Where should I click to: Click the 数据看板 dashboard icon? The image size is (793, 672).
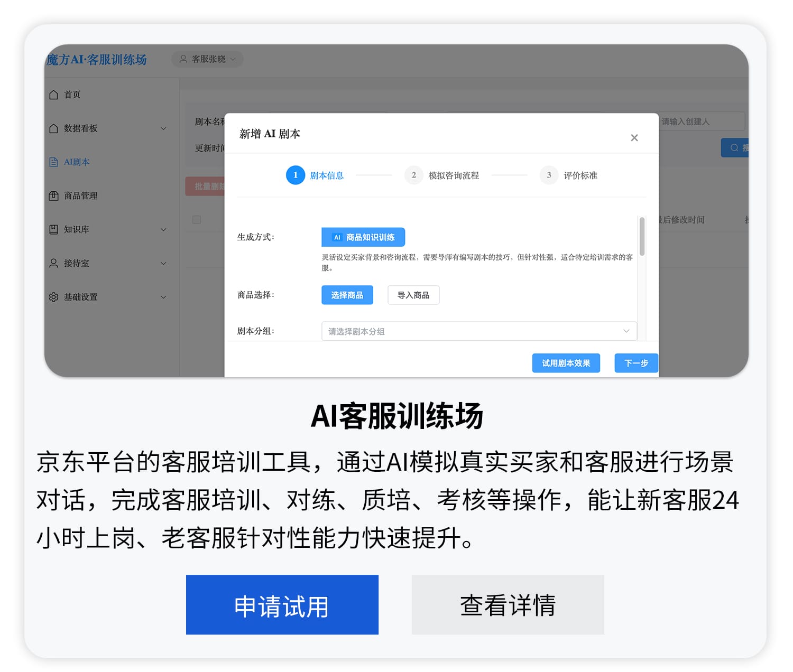54,128
